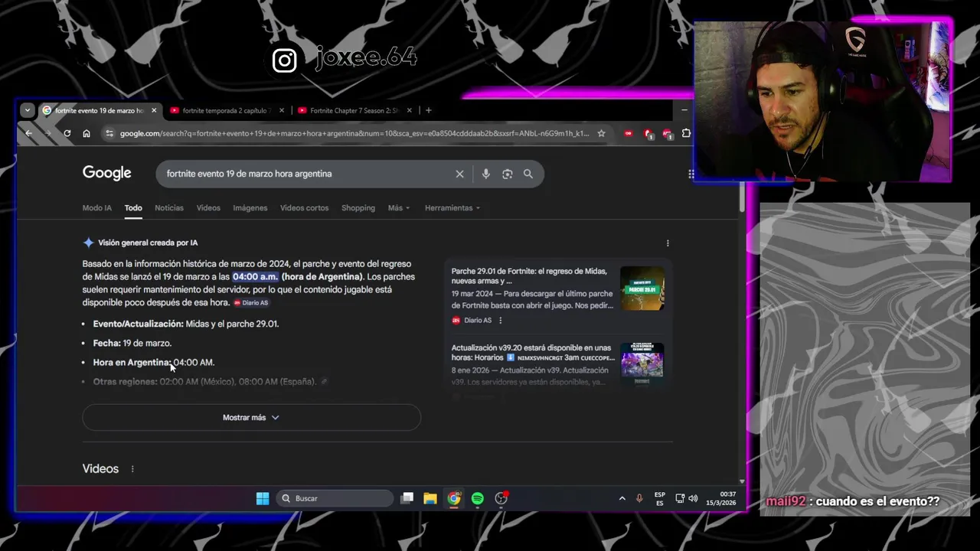Image resolution: width=980 pixels, height=551 pixels.
Task: Close the fortnite evento 19 de marzo tab
Action: pos(154,110)
